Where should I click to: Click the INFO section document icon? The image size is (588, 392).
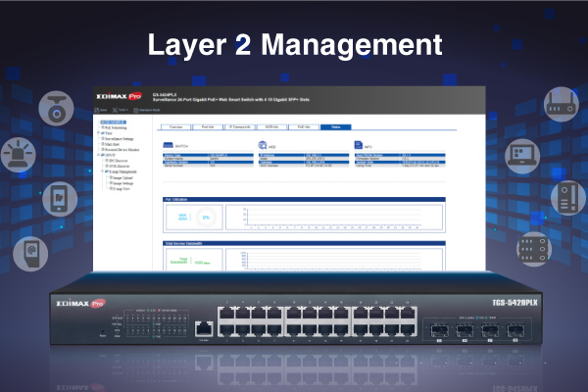pos(358,145)
